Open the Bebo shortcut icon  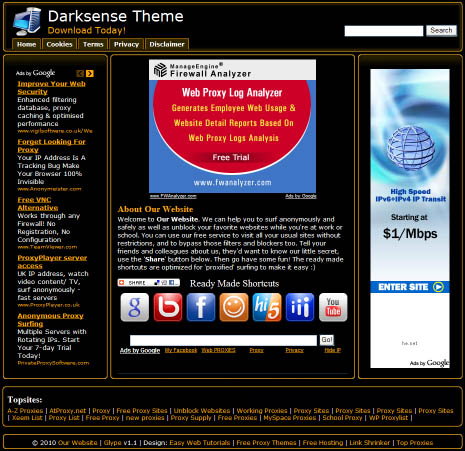[x=168, y=307]
